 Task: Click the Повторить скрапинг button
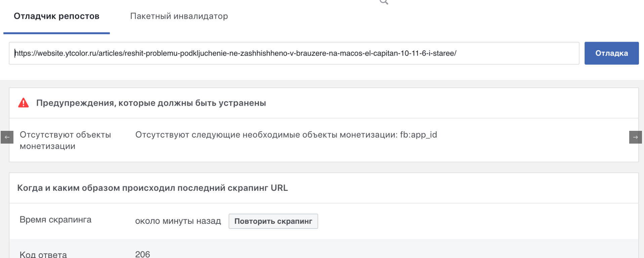pos(273,221)
